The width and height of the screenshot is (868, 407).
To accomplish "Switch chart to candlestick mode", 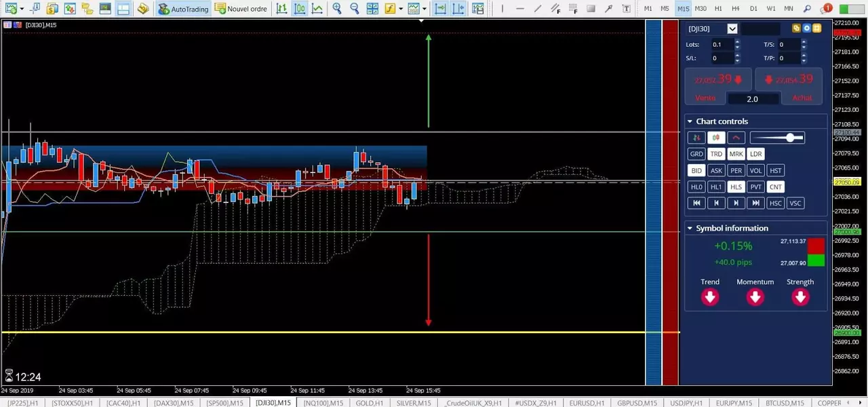I will coord(300,9).
